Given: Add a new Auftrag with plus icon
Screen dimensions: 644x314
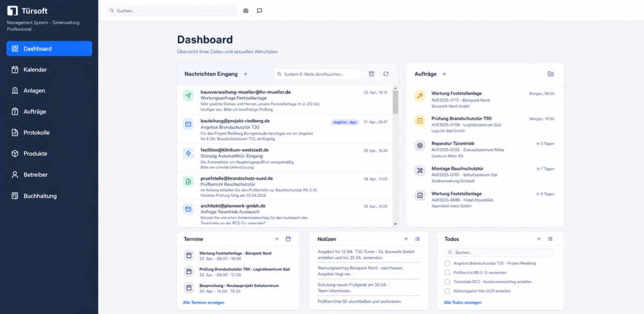Looking at the screenshot, I should [444, 74].
